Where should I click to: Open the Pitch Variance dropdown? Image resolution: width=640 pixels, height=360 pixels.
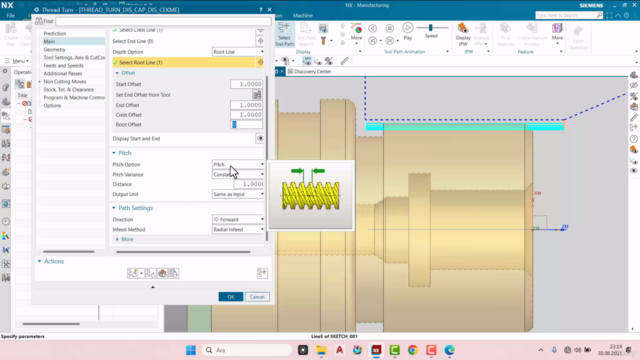238,174
